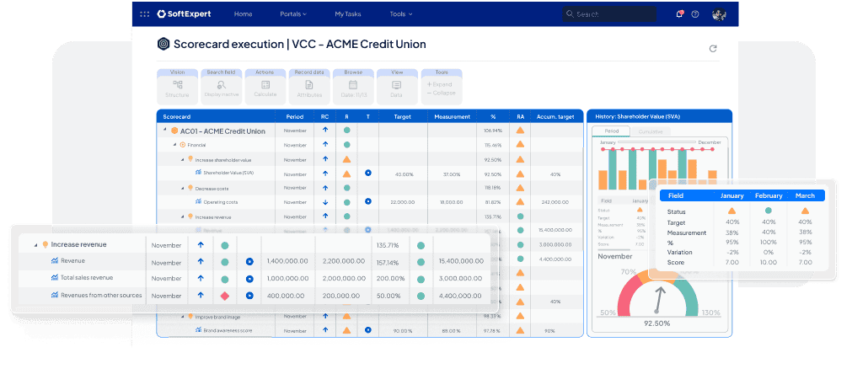Screen dimensions: 868x390
Task: Click the indicator chart icon beside Shareholder Value (SVA)
Action: click(x=198, y=173)
